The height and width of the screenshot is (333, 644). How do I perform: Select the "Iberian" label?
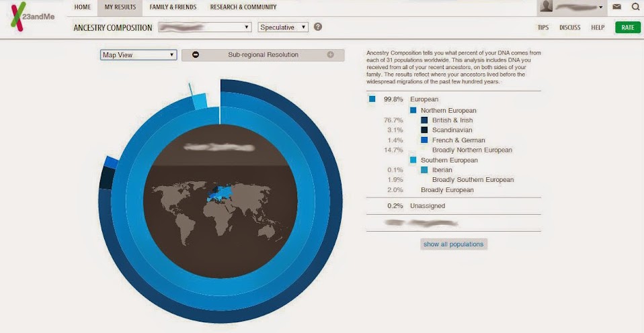coord(442,170)
